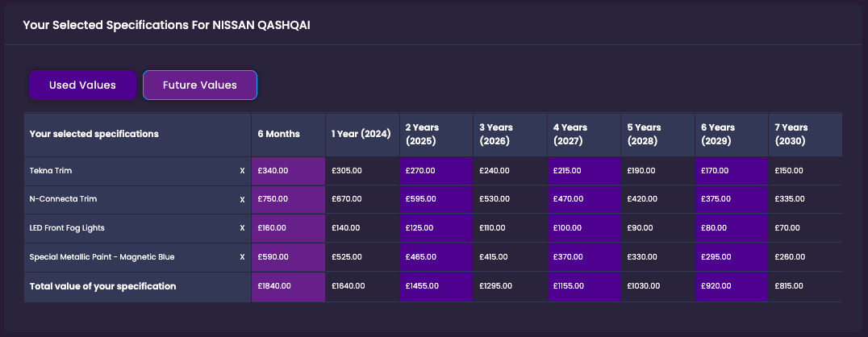Viewport: 868px width, 337px height.
Task: Click Total value of your specification label
Action: pyautogui.click(x=102, y=286)
